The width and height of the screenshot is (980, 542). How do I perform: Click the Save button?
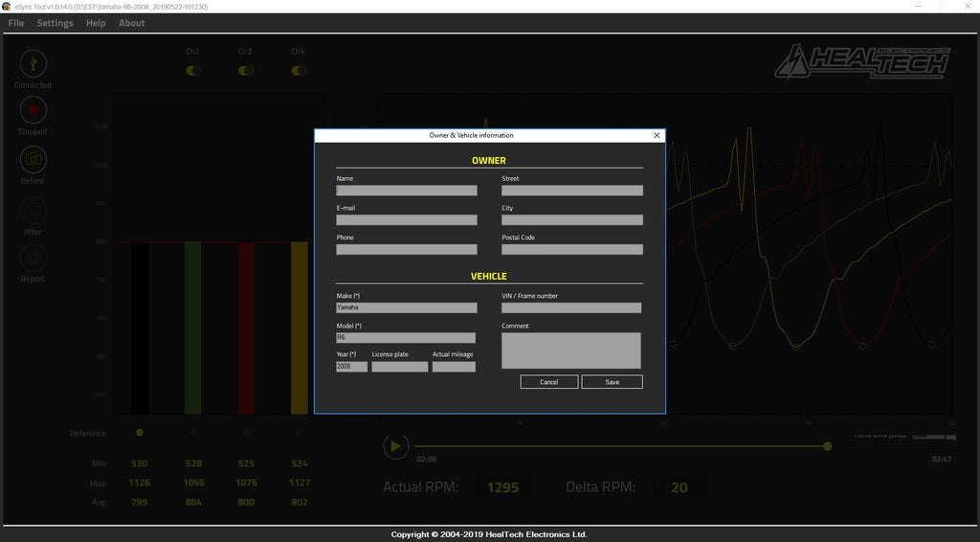(612, 382)
